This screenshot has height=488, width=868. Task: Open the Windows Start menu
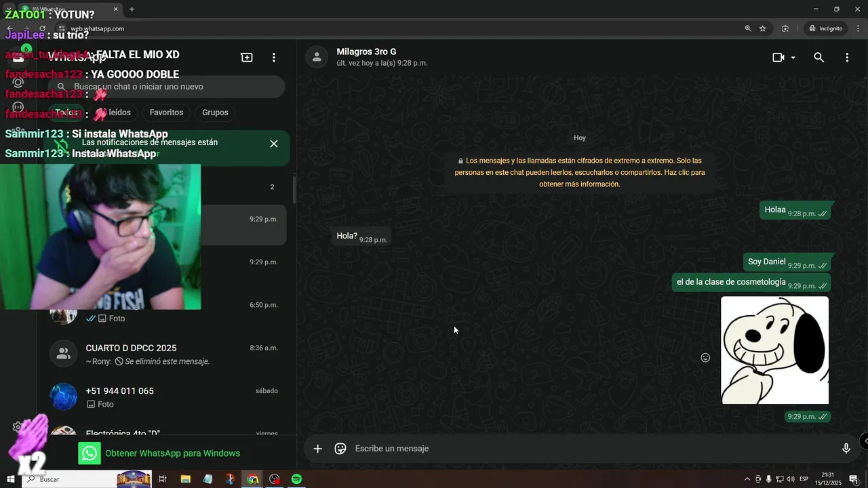[10, 479]
